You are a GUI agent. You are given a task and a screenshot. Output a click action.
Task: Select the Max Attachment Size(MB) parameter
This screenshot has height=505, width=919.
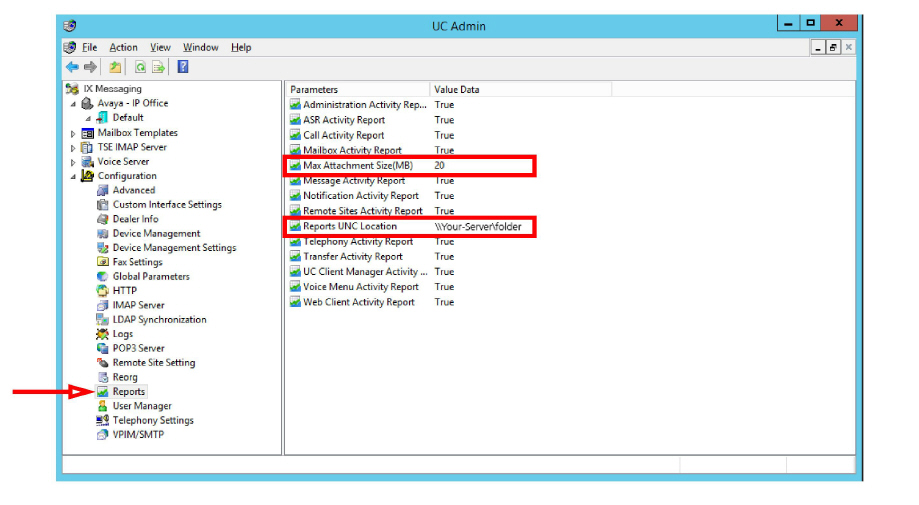tap(358, 166)
